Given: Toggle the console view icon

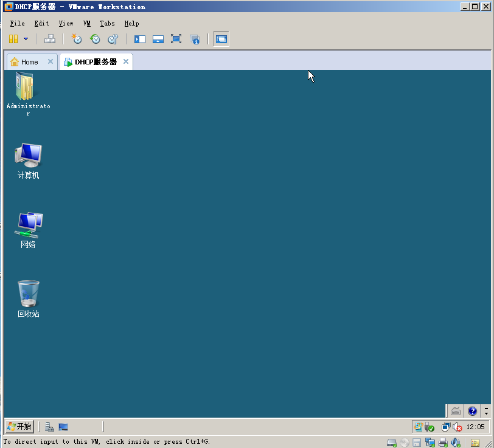Looking at the screenshot, I should click(221, 39).
